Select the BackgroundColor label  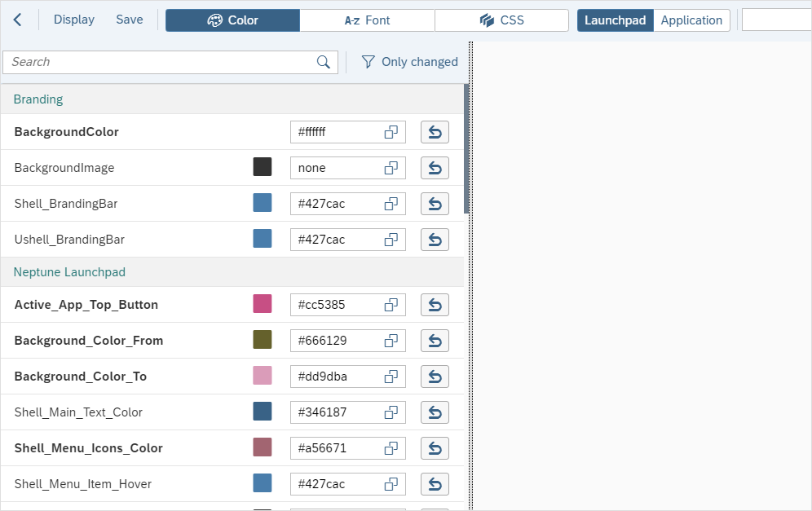click(66, 132)
